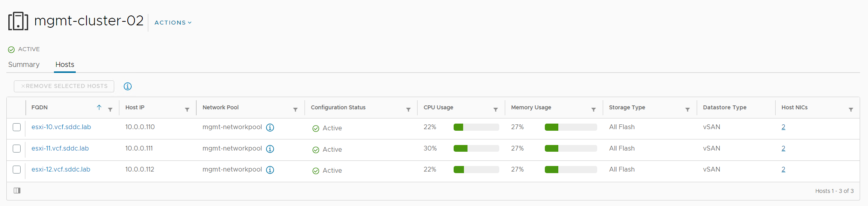Open the Network Pool column filter

click(295, 110)
